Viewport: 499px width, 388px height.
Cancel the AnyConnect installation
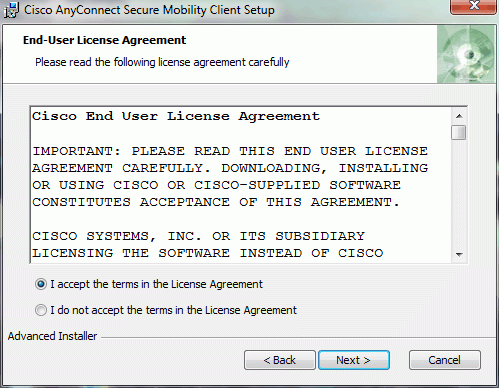tap(445, 360)
